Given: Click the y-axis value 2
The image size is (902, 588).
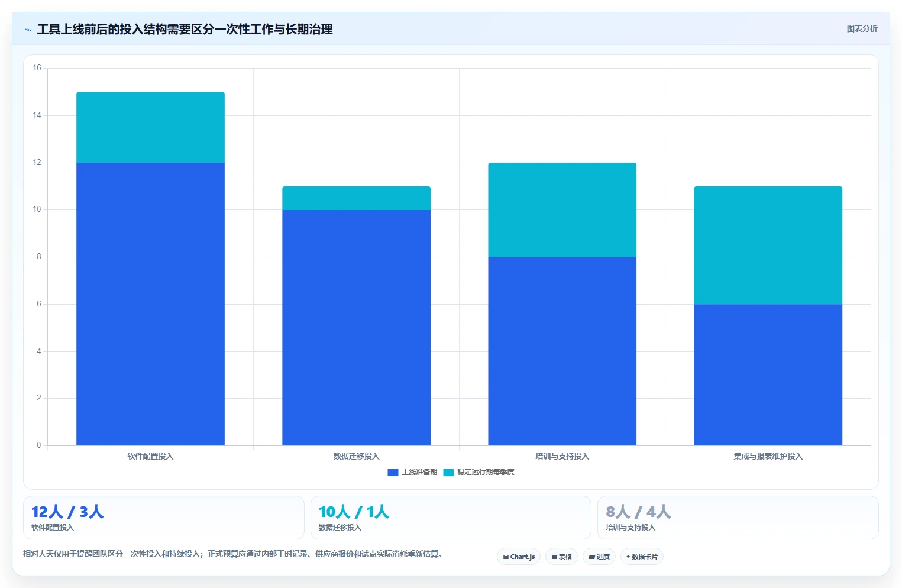Looking at the screenshot, I should click(x=39, y=398).
